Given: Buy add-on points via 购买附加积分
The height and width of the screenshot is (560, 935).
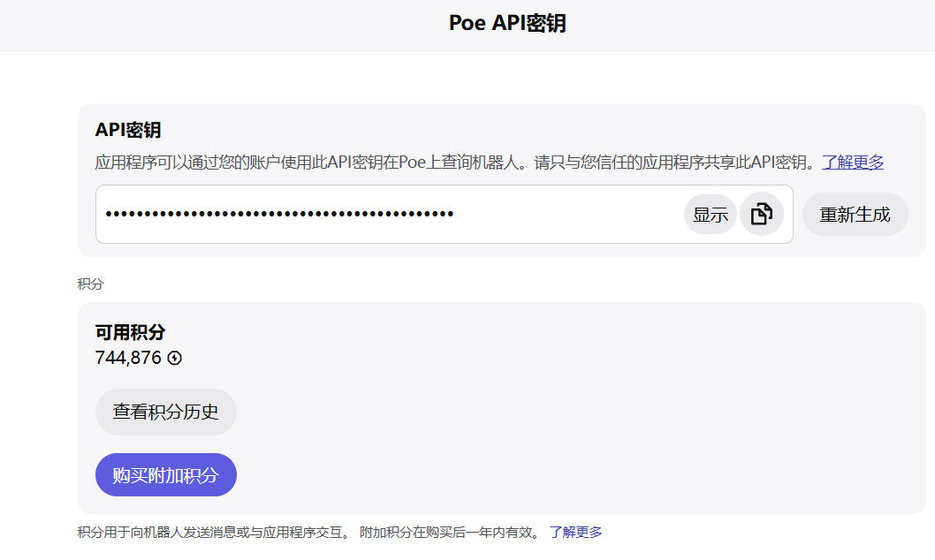Looking at the screenshot, I should [166, 475].
